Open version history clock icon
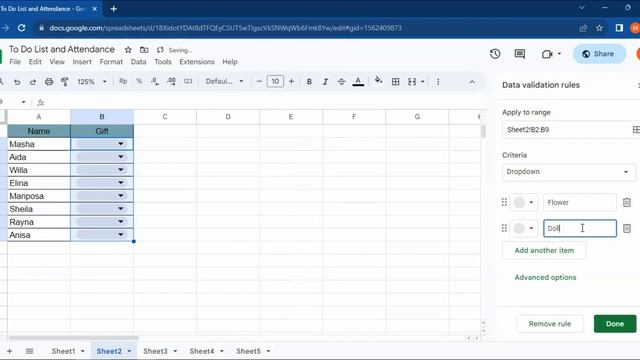The width and height of the screenshot is (640, 360). click(x=495, y=54)
